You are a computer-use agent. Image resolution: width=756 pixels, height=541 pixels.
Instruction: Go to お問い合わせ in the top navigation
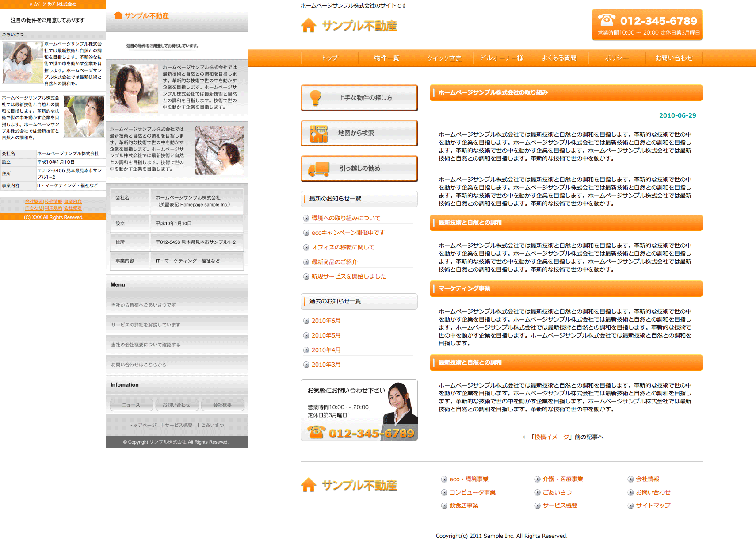[673, 58]
